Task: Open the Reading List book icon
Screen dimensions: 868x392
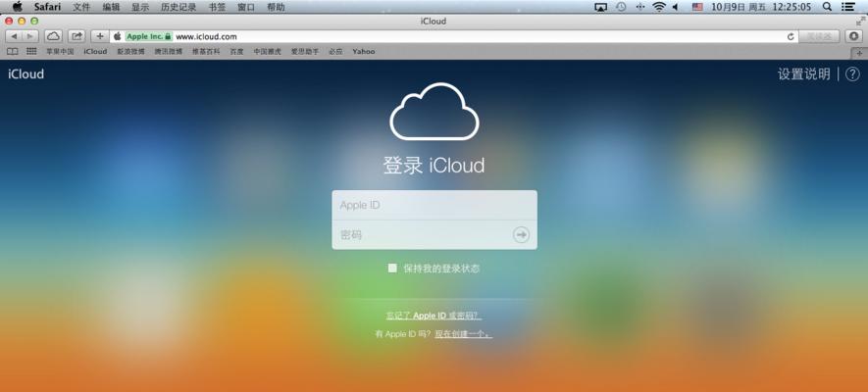Action: point(12,51)
